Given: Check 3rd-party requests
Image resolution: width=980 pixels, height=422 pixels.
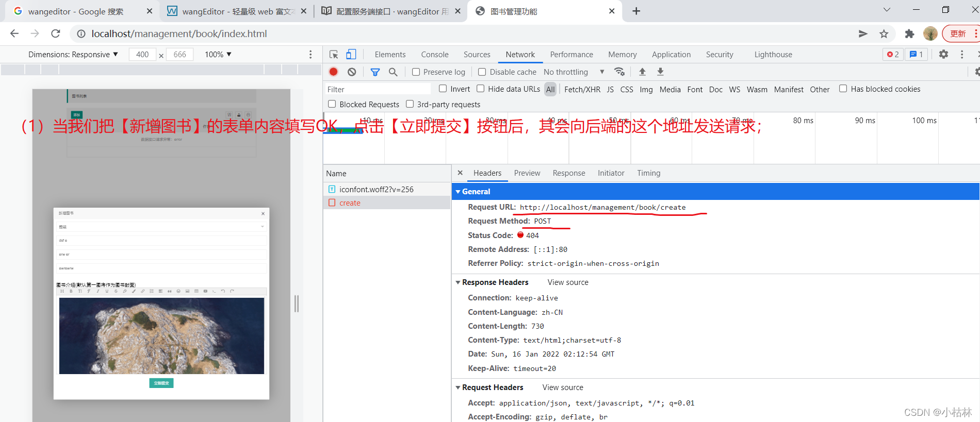Looking at the screenshot, I should [410, 104].
